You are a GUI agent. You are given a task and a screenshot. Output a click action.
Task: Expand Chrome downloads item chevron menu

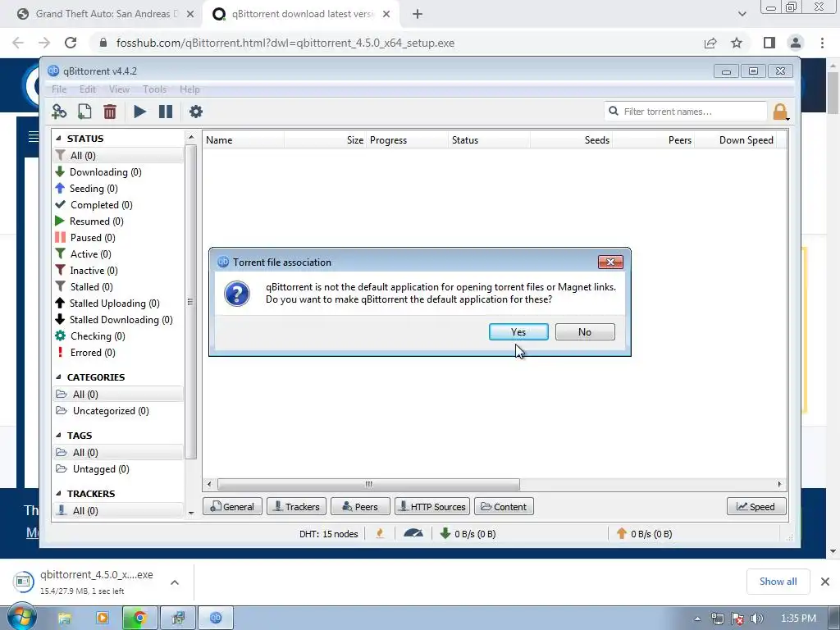175,582
